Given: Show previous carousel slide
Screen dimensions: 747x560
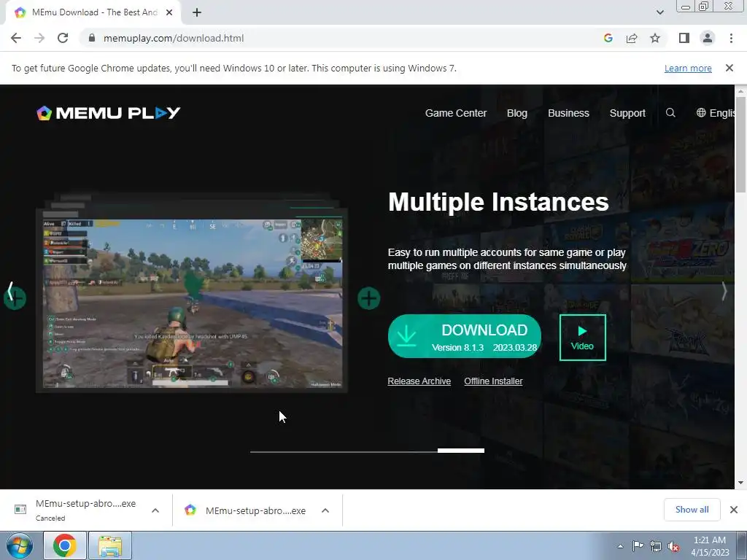Looking at the screenshot, I should coord(10,292).
